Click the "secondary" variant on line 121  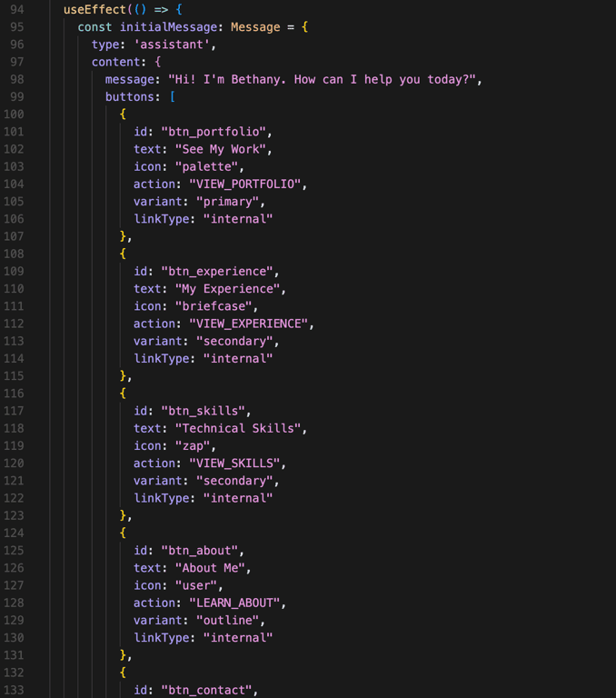click(234, 481)
